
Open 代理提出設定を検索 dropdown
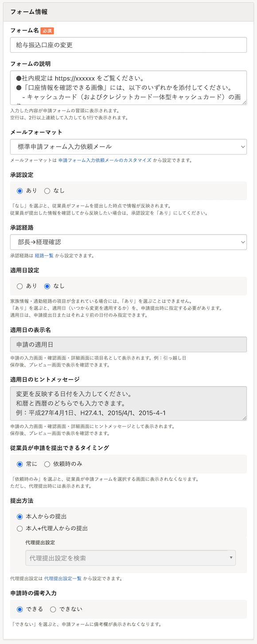coord(130,558)
